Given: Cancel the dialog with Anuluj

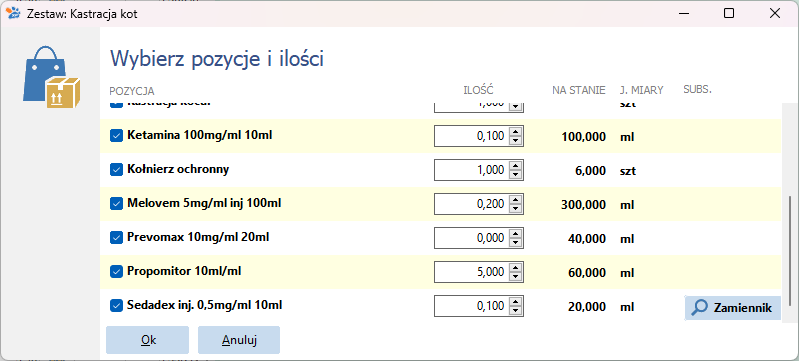Looking at the screenshot, I should coord(239,340).
